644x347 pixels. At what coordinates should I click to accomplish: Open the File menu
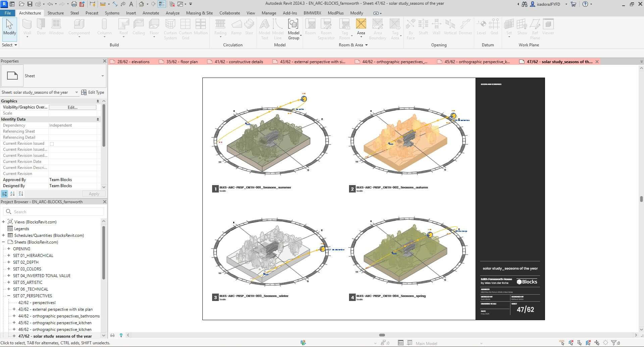tap(7, 13)
